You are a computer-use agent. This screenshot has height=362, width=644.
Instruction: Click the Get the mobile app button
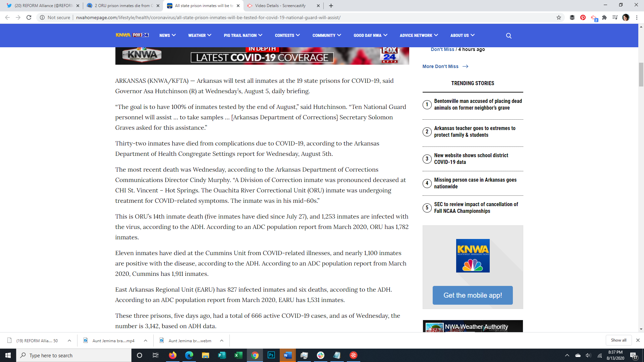[x=472, y=295]
